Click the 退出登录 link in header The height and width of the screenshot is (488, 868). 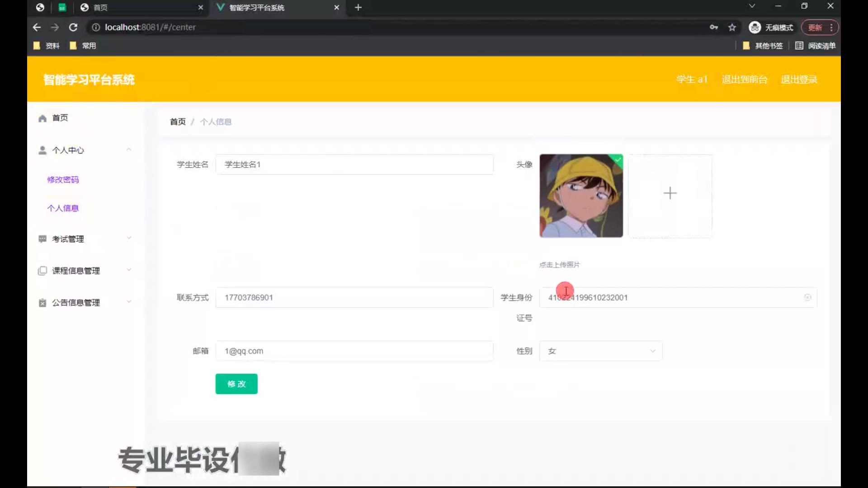799,80
